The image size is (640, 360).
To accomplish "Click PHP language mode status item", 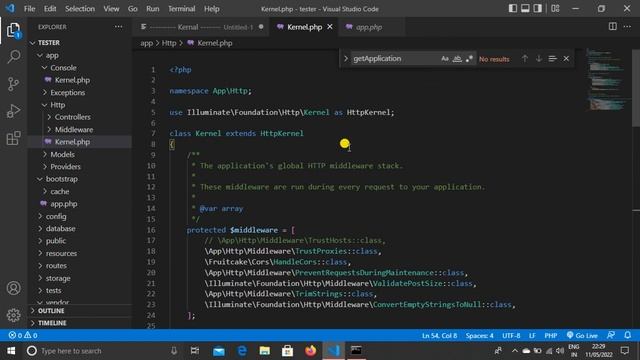I will [551, 336].
